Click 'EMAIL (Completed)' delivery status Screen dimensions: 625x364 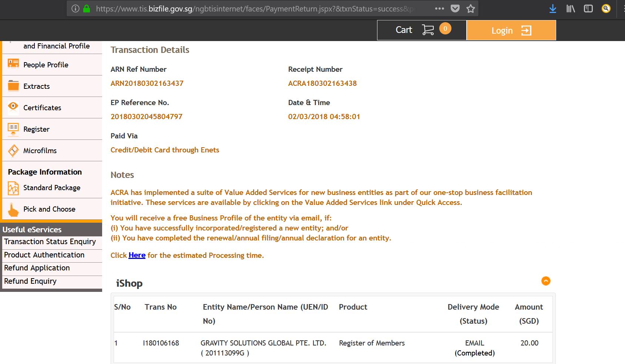475,348
